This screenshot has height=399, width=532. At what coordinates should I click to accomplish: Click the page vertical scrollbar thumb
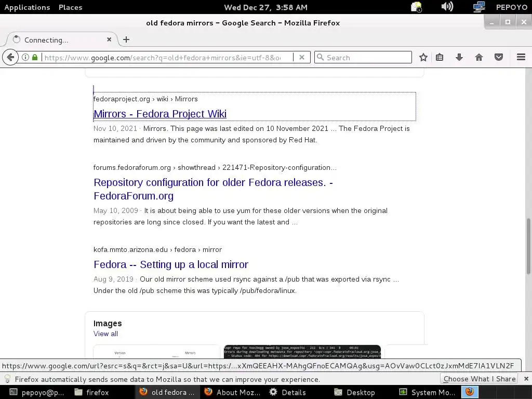(528, 246)
